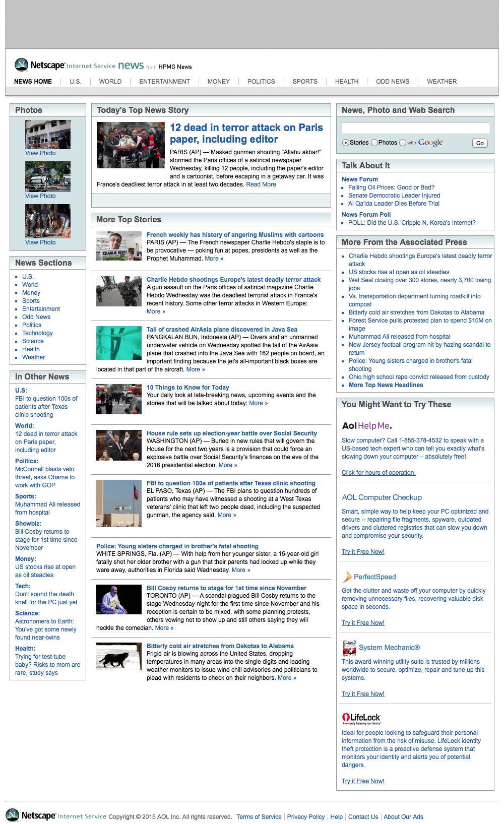Click the Netscape logo in header
504x824 pixels.
coord(39,65)
